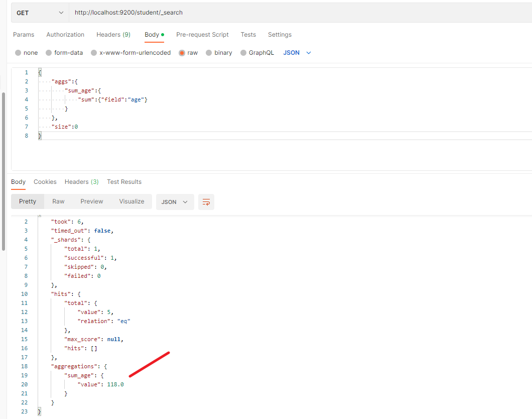Select the form-data radio option
Viewport: 532px width, 419px height.
pyautogui.click(x=64, y=53)
